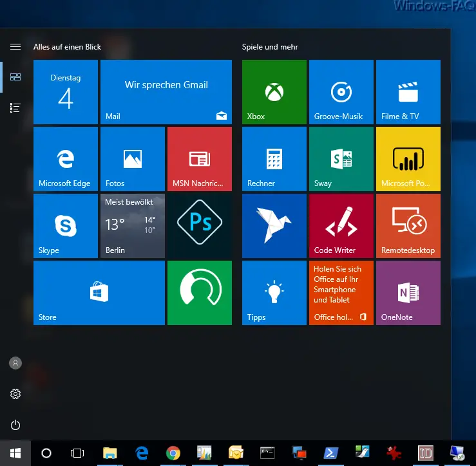Launch Photoshop Express tile
The height and width of the screenshot is (466, 476).
coord(200,226)
